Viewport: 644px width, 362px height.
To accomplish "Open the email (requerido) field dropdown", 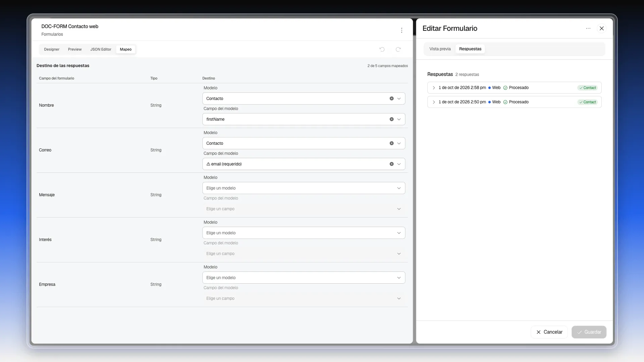I will point(304,164).
